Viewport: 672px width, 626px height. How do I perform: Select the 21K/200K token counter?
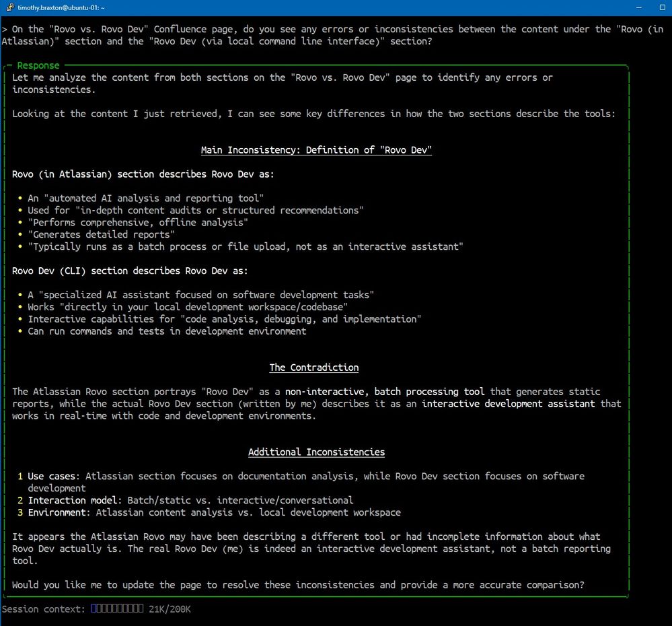(x=170, y=608)
